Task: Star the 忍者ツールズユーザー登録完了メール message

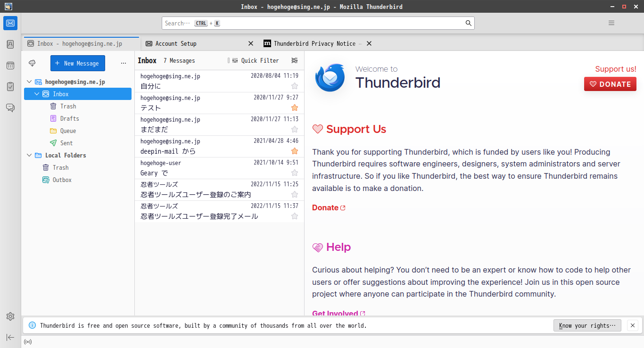Action: [x=295, y=216]
